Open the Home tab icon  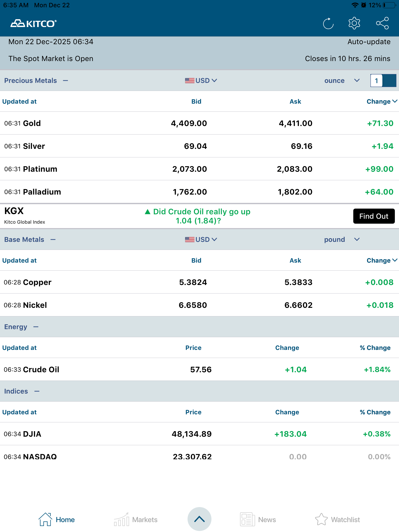pos(45,519)
